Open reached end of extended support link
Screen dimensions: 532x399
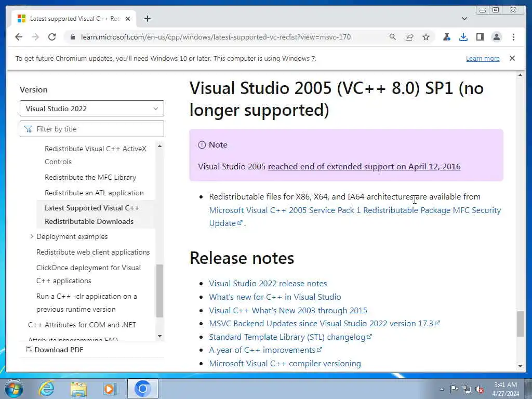364,167
